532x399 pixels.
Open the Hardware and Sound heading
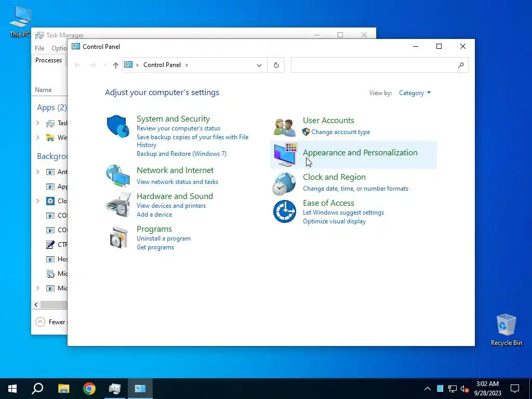pos(175,196)
